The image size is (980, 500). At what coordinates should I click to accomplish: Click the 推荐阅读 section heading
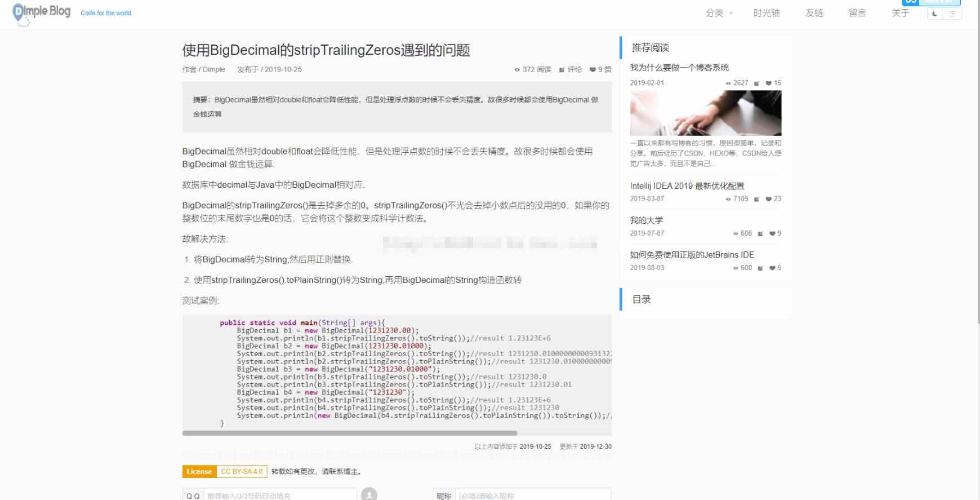pos(651,47)
